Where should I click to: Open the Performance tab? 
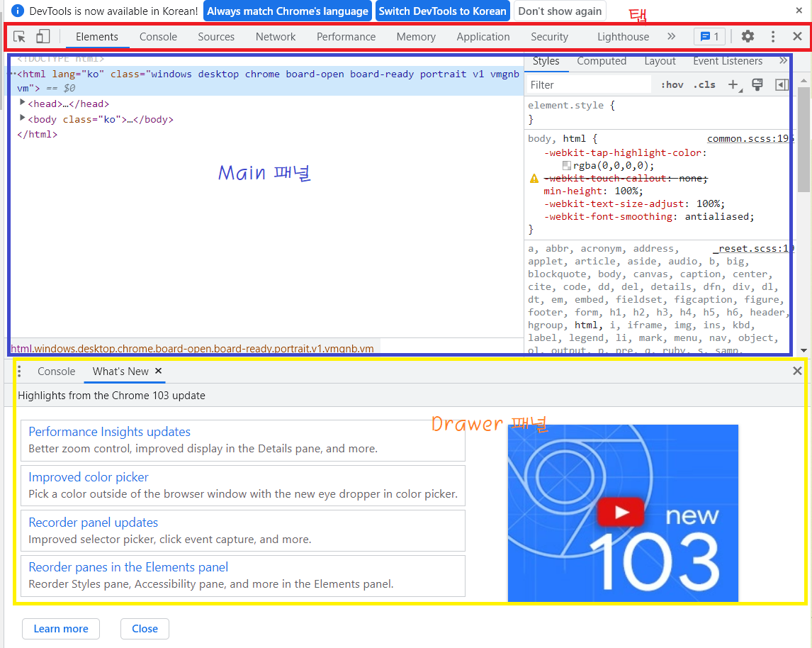(x=346, y=37)
